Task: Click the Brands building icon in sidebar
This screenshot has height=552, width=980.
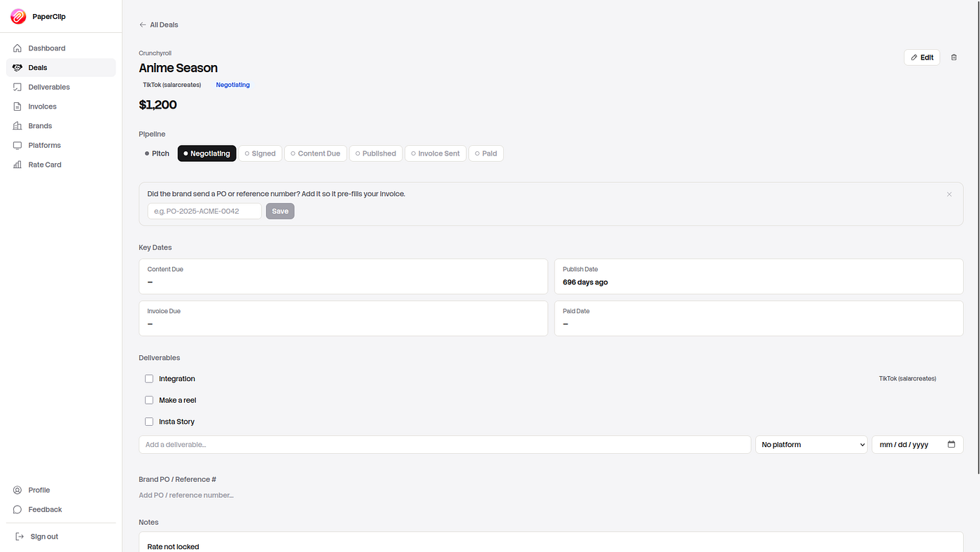Action: pyautogui.click(x=17, y=126)
